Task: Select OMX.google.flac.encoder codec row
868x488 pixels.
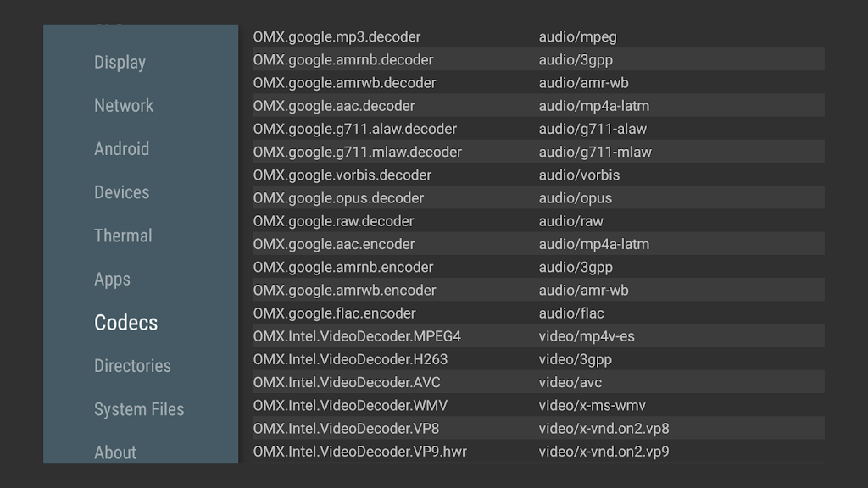Action: pyautogui.click(x=334, y=313)
